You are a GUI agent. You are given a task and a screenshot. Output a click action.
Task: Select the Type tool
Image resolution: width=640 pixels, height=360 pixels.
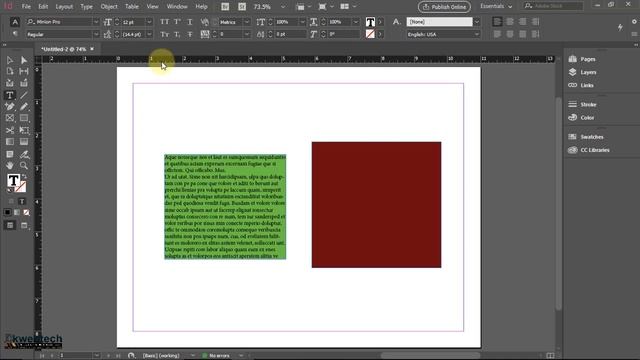[x=10, y=95]
